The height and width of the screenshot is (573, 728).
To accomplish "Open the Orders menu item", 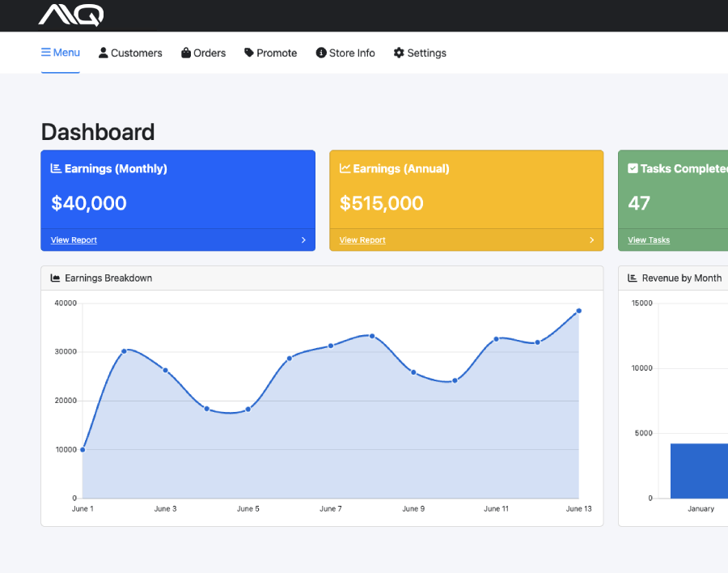I will (203, 53).
